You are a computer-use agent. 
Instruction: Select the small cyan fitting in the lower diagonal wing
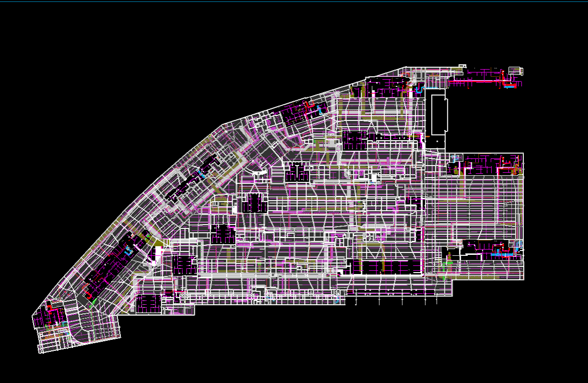pyautogui.click(x=128, y=251)
